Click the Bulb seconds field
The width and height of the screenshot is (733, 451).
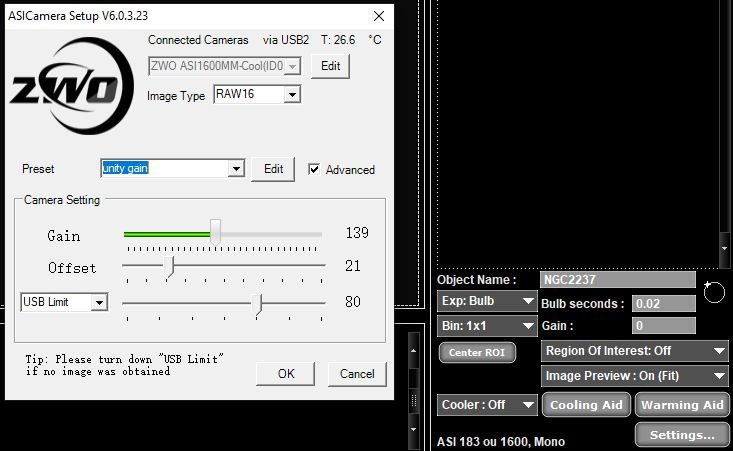click(663, 303)
